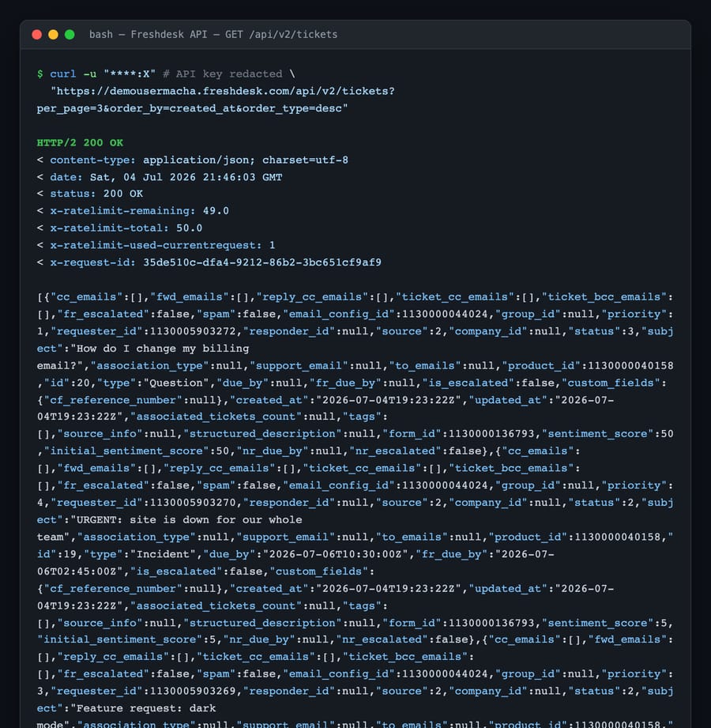Click the green dollar prompt symbol
The width and height of the screenshot is (711, 728).
[40, 74]
